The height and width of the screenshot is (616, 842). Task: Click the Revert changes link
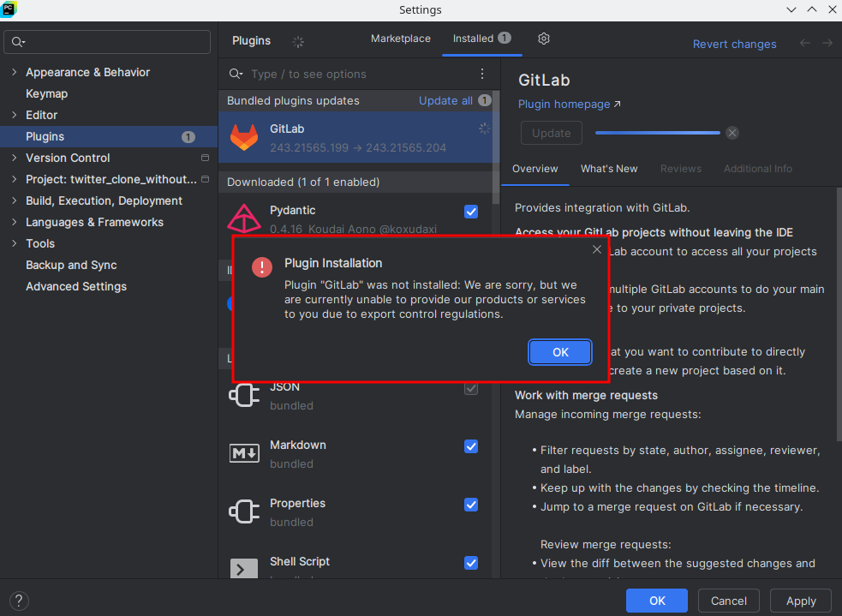734,44
